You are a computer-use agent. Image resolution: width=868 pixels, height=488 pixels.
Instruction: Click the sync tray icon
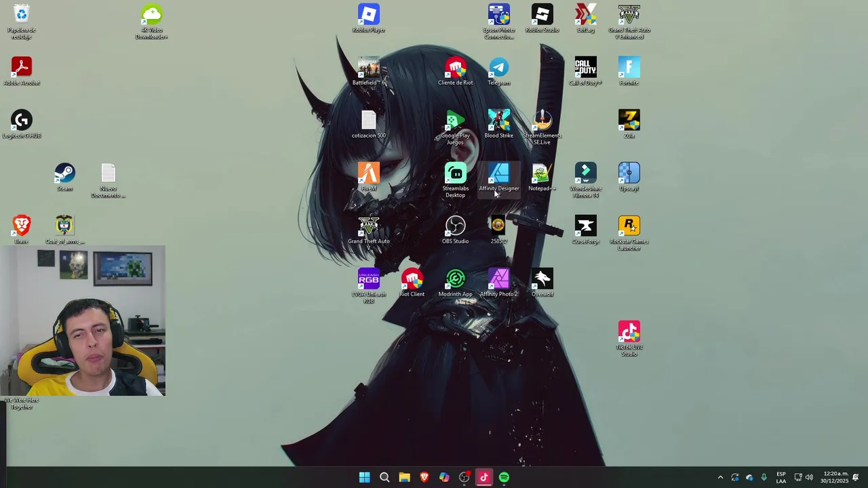735,477
